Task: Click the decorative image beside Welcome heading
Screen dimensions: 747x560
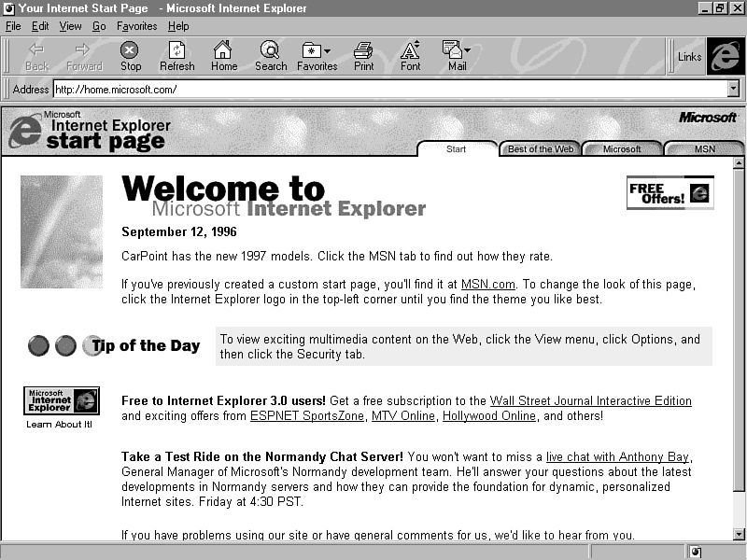Action: tap(62, 231)
